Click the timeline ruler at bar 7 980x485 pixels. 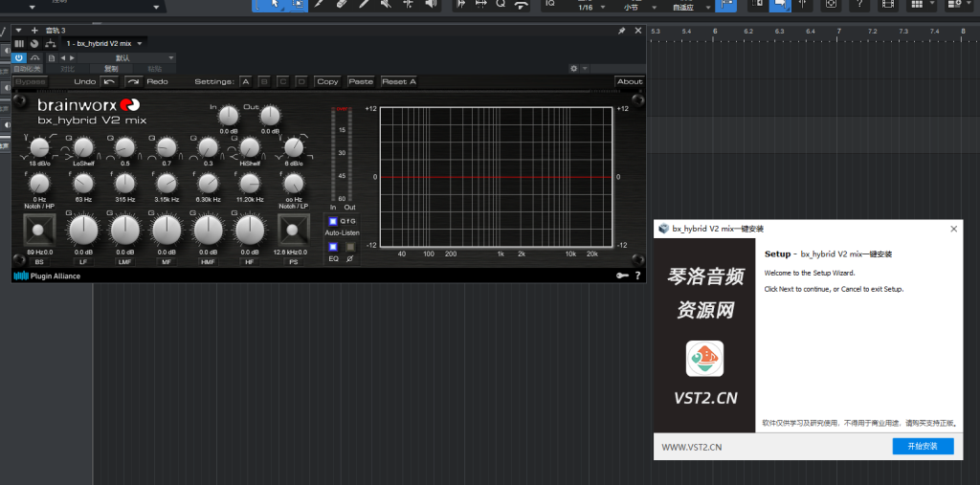tap(839, 32)
